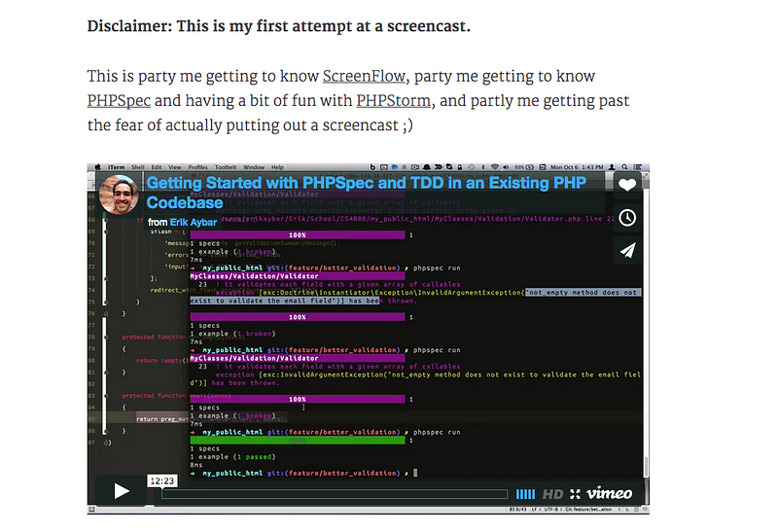The image size is (778, 532).
Task: Click the 12:23 duration label
Action: pyautogui.click(x=161, y=480)
